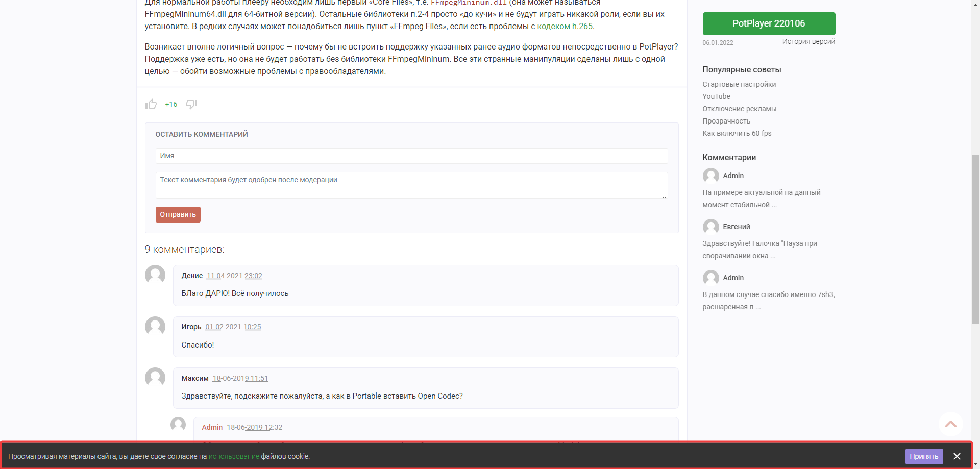This screenshot has width=980, height=469.
Task: Open the кодеком h.265 link
Action: (x=565, y=27)
